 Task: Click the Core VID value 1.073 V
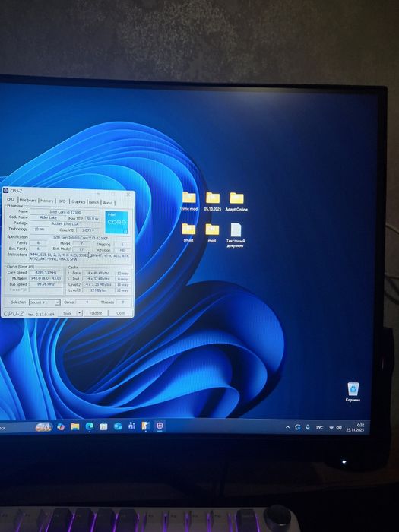tap(88, 230)
